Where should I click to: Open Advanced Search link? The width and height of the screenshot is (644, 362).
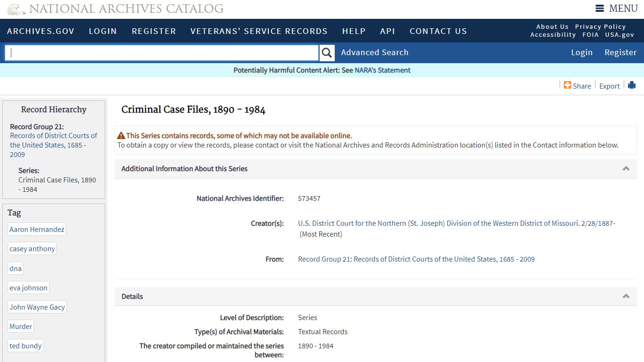coord(375,52)
